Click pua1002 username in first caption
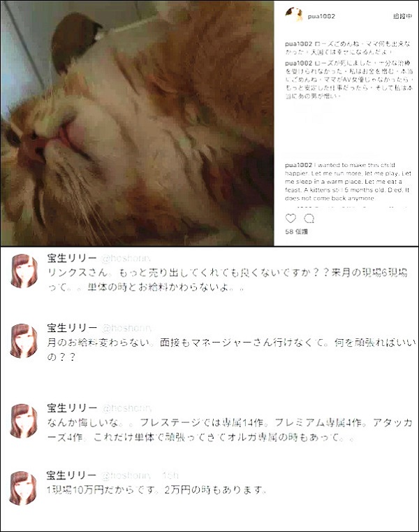 coord(298,44)
